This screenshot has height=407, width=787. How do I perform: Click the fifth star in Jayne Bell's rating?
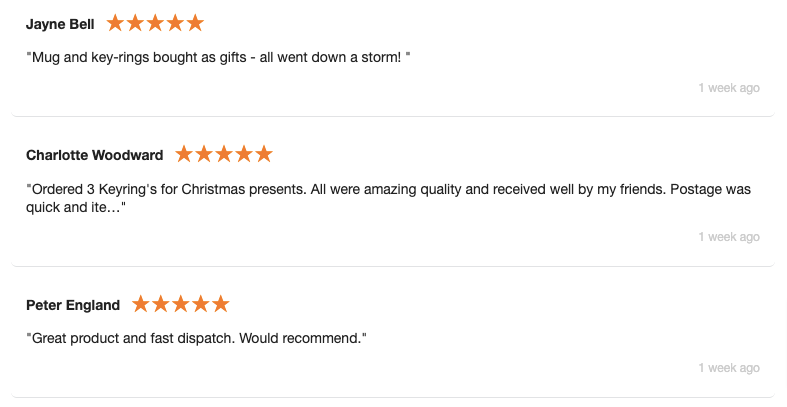(195, 23)
